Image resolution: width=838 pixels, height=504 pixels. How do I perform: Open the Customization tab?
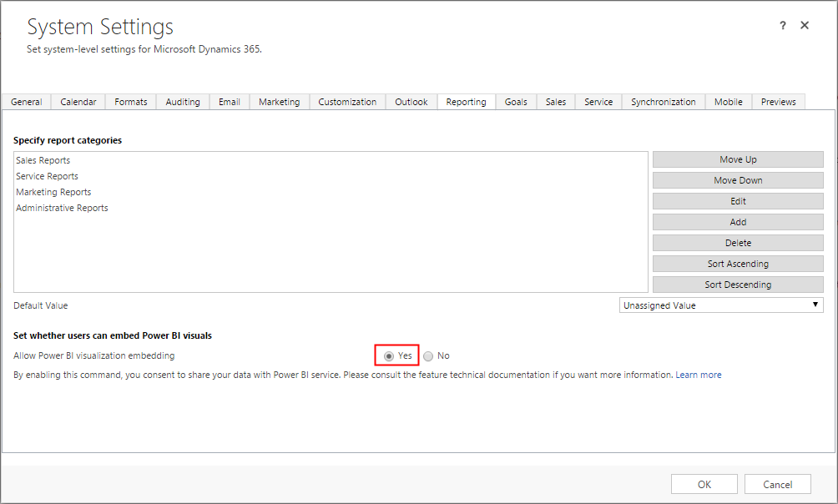347,101
